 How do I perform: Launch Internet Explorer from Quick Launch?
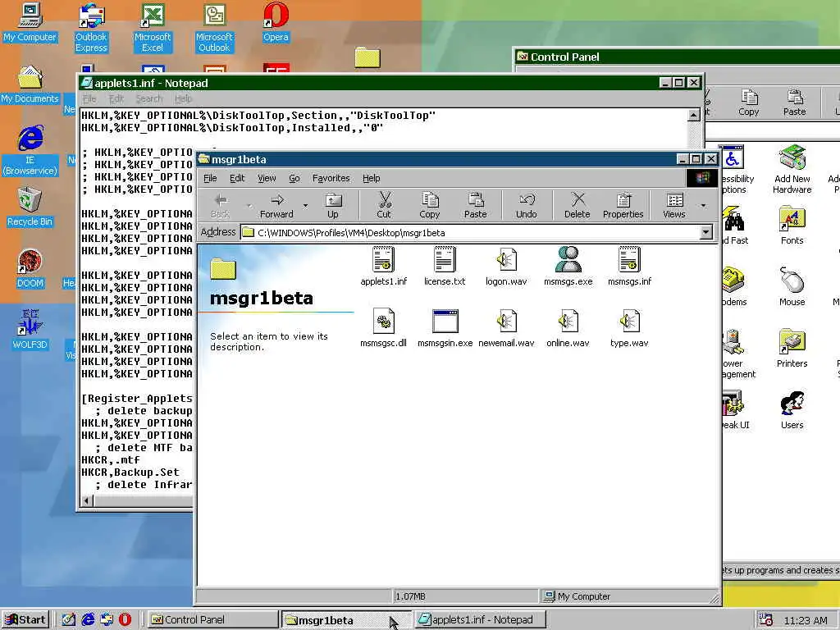click(88, 620)
